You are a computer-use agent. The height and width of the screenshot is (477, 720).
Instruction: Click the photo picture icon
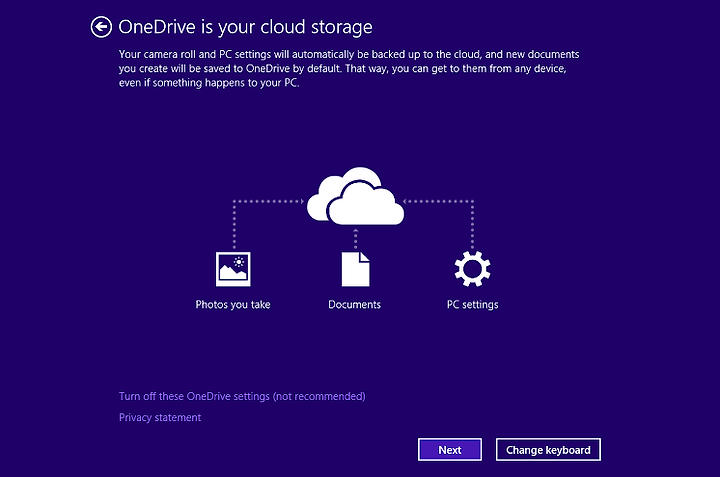233,269
